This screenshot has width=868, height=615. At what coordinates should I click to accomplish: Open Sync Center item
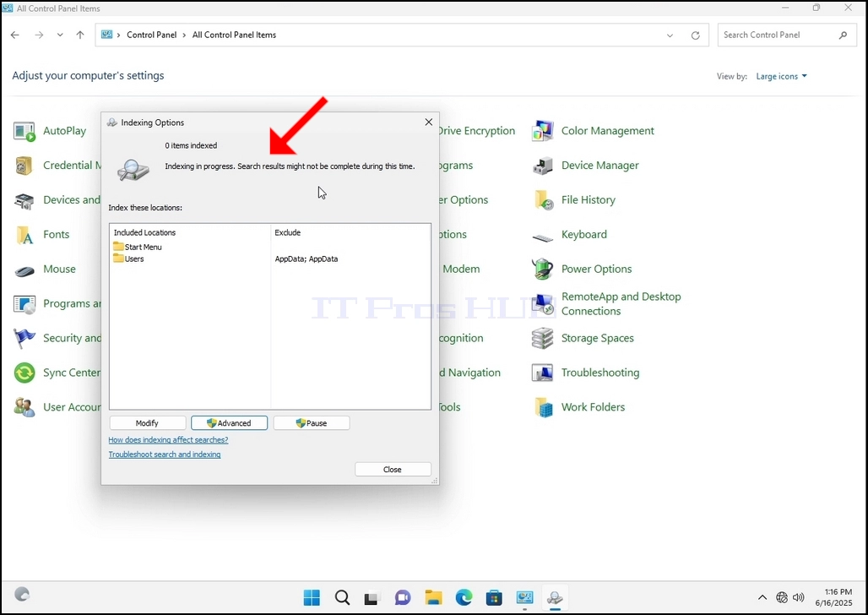tap(57, 373)
